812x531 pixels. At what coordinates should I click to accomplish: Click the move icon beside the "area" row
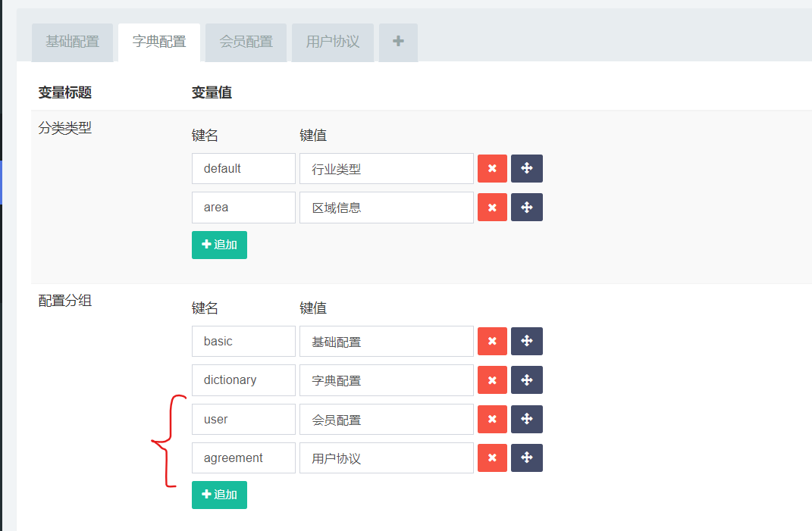tap(526, 207)
